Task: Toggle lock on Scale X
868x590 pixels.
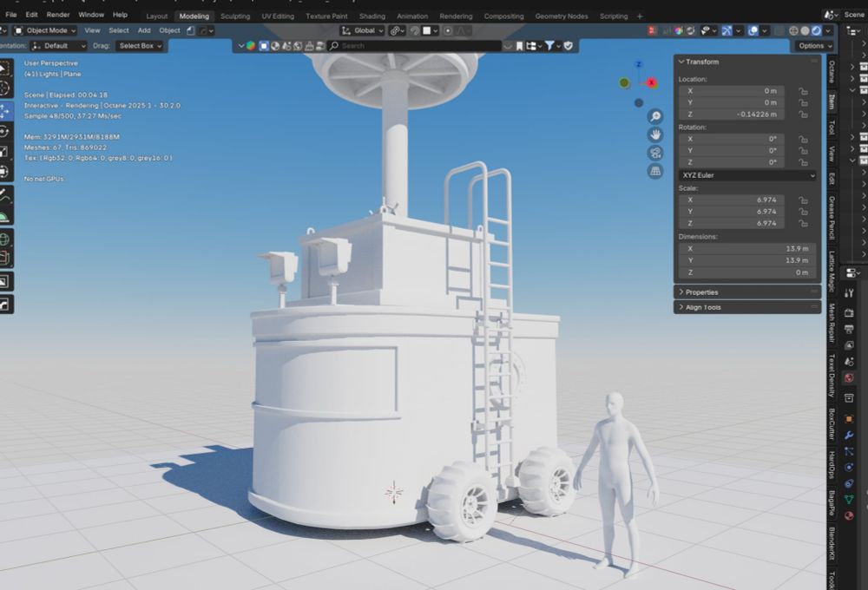Action: point(803,200)
